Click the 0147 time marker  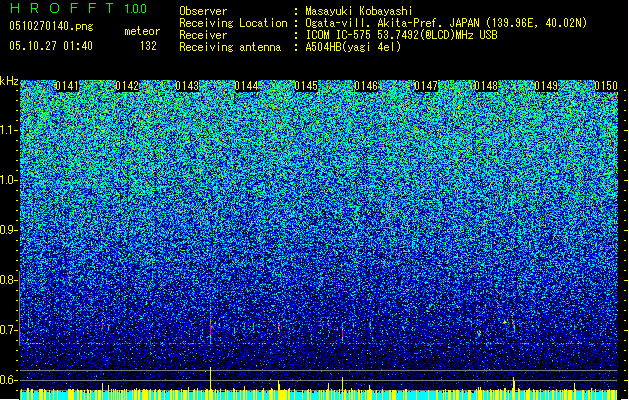(x=426, y=86)
